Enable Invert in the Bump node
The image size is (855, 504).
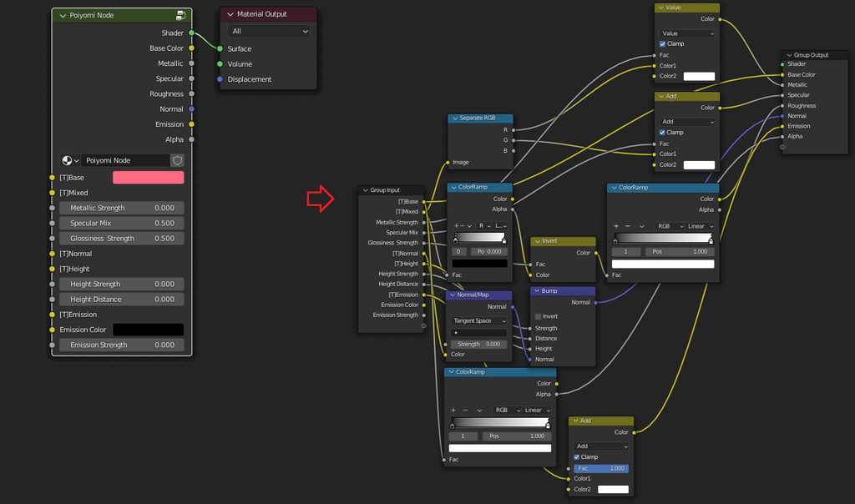pyautogui.click(x=538, y=316)
